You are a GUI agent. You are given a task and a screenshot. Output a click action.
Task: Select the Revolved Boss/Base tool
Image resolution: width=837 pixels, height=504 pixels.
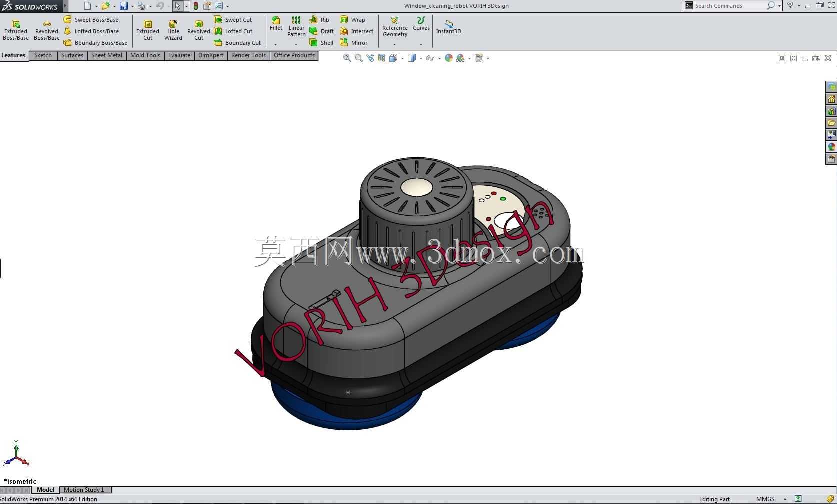[47, 30]
